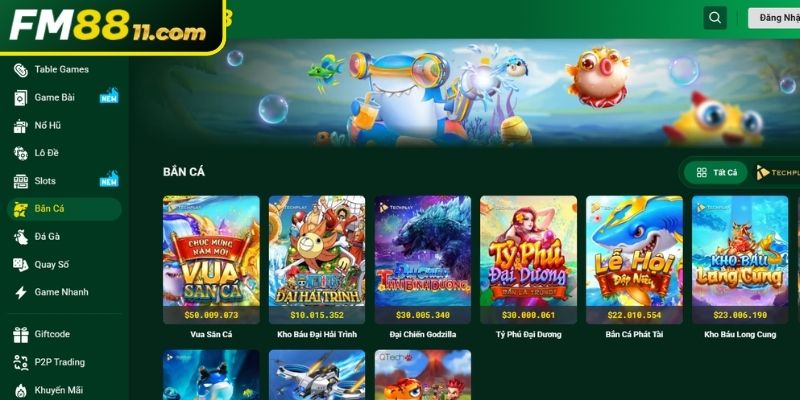Filter games by the Techplay provider tab
The image size is (800, 400).
coord(778,173)
